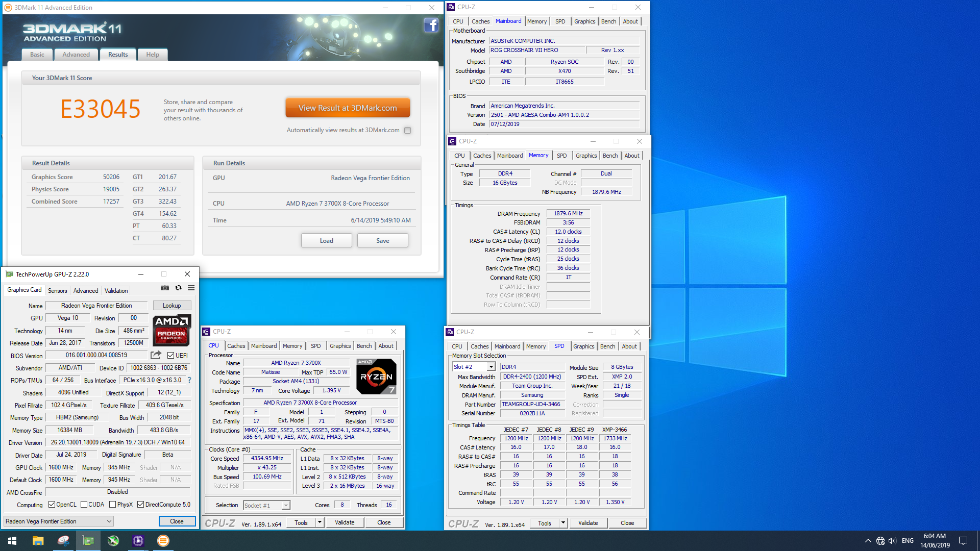Click Close in the CPU-Z SPD window

[x=628, y=523]
